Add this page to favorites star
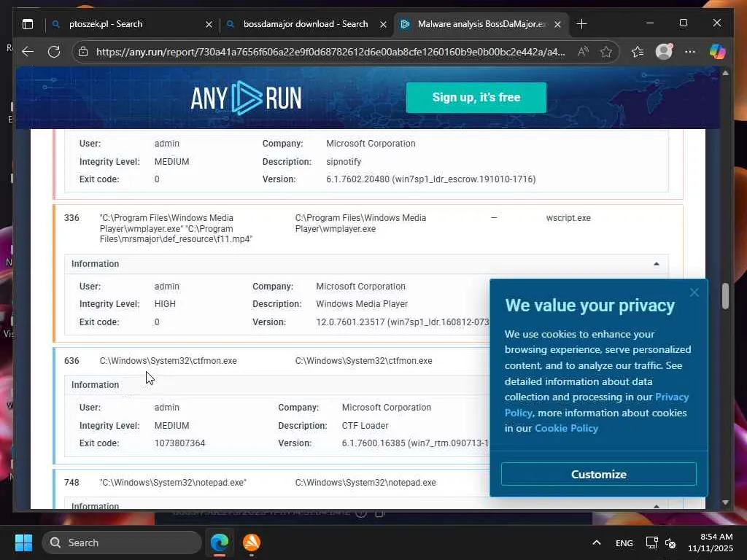747x560 pixels. (x=606, y=52)
